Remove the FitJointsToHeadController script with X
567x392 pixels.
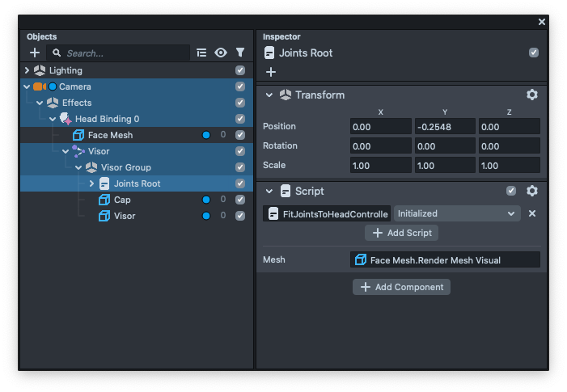(x=531, y=213)
